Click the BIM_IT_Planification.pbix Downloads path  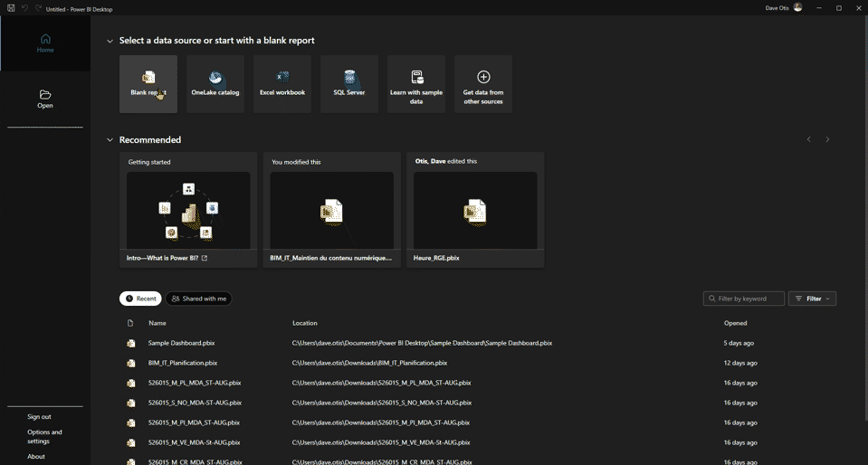(370, 363)
